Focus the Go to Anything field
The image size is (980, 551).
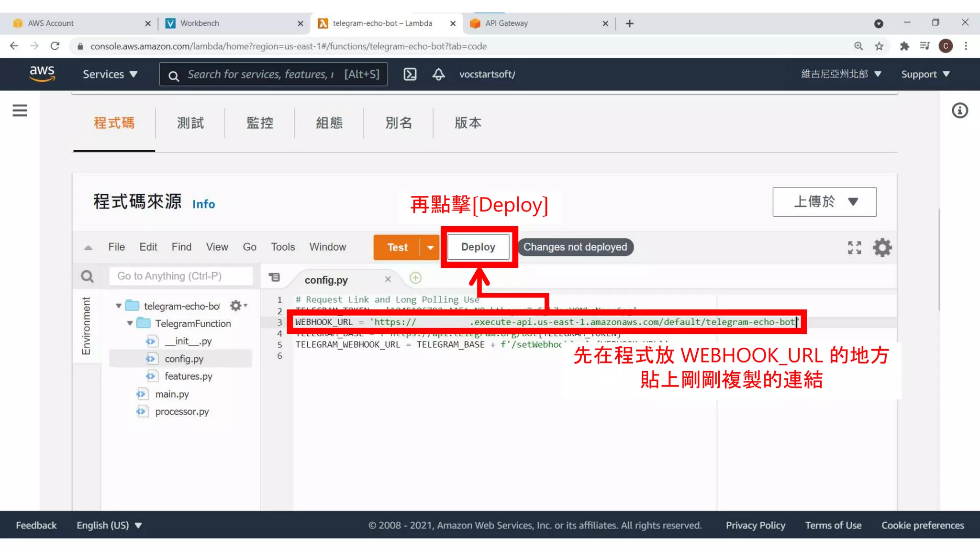[x=180, y=276]
